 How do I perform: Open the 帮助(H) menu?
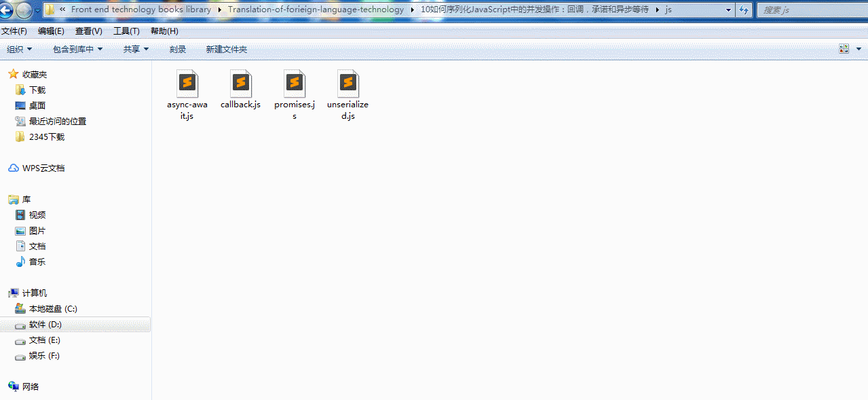164,31
